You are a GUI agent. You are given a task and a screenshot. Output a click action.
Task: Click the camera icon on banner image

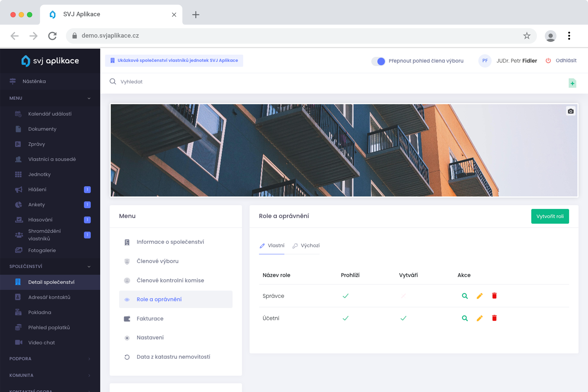571,111
